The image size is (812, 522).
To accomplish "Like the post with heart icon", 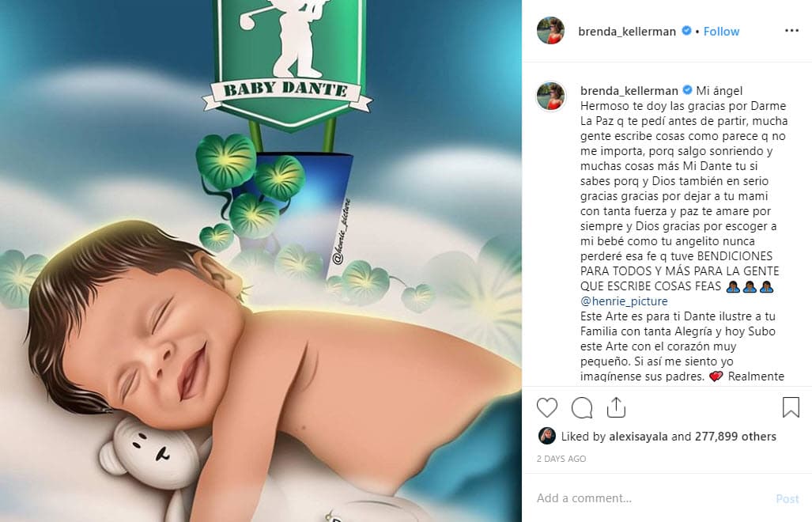I will (547, 407).
